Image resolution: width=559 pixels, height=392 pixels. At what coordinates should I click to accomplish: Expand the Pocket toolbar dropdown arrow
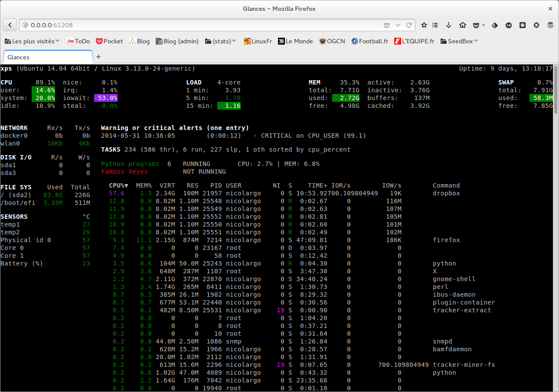click(484, 25)
